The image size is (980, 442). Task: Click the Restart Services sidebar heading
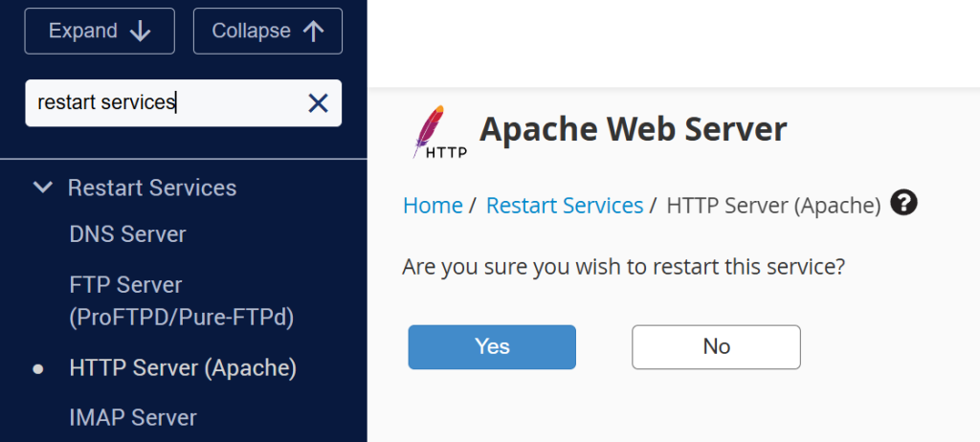[152, 188]
